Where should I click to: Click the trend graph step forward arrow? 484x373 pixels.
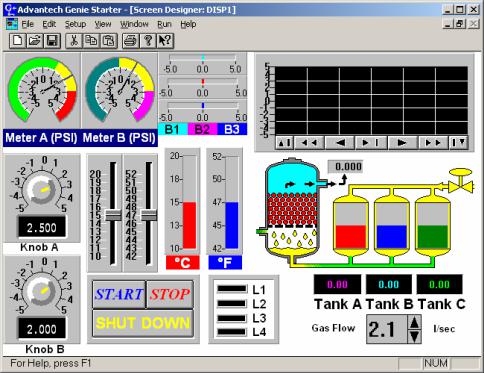click(402, 143)
